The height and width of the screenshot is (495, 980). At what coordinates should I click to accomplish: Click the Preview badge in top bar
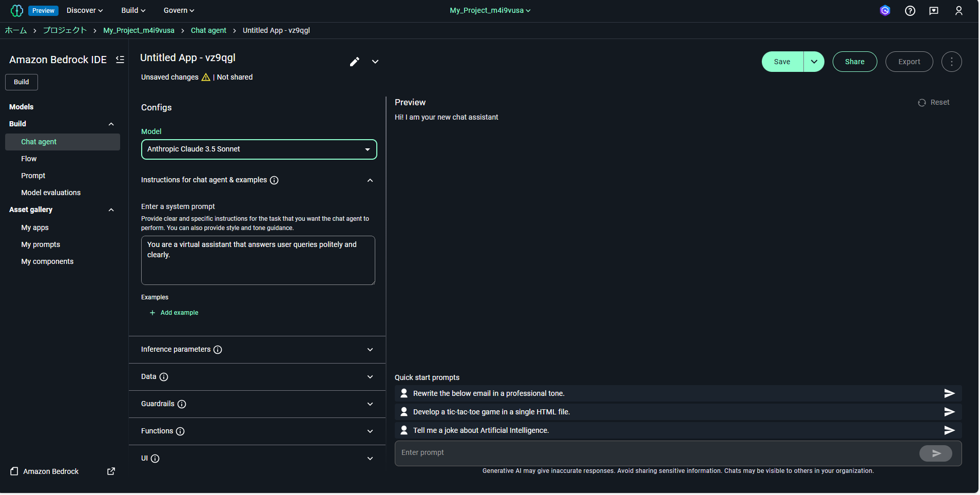[x=43, y=10]
